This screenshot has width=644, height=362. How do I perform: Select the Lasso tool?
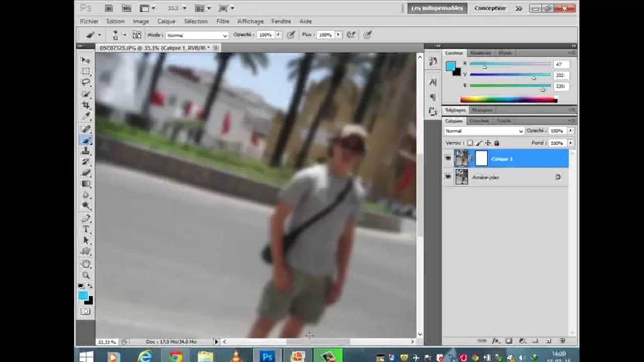86,82
